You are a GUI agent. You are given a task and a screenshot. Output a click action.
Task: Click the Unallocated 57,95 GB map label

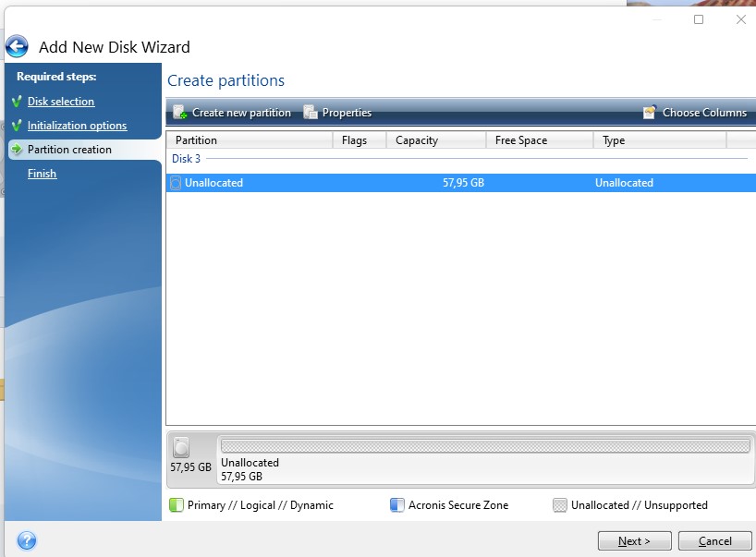[250, 469]
